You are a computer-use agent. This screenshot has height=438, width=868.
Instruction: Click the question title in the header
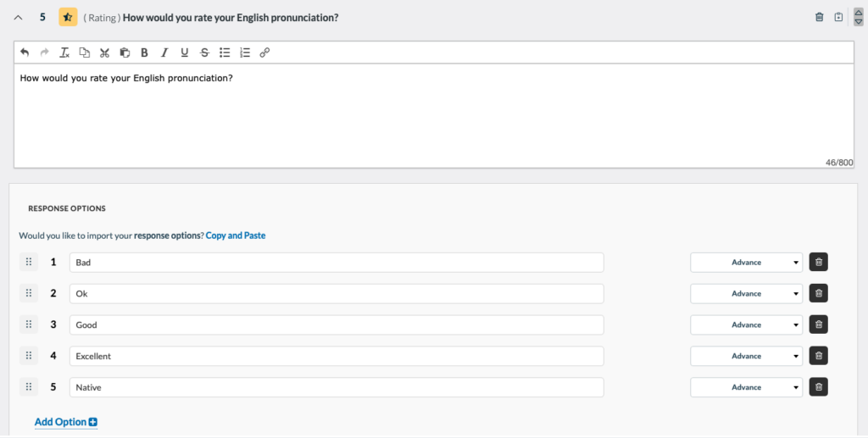pyautogui.click(x=231, y=18)
